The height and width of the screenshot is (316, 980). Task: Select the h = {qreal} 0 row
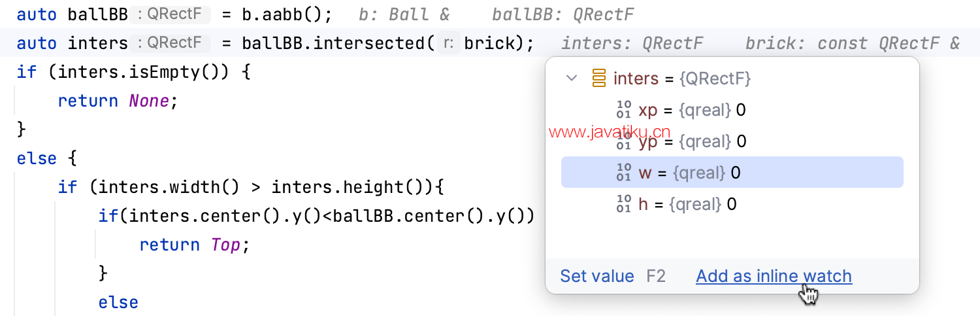[x=732, y=204]
